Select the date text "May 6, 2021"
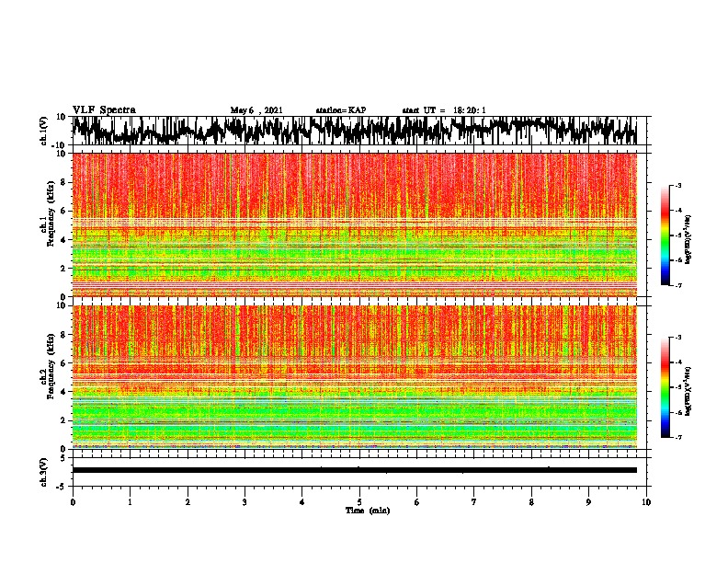Viewport: 728px width, 563px height. [x=256, y=110]
